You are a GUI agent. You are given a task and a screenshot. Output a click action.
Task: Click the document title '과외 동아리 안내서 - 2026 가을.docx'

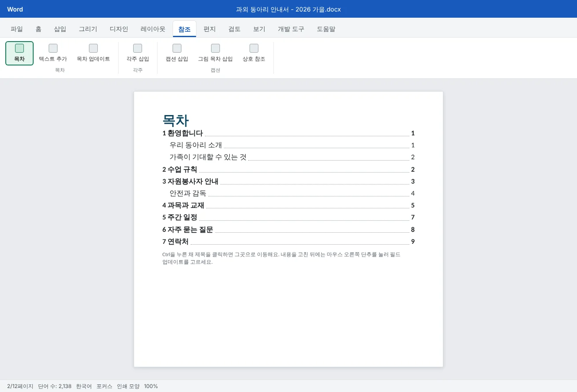click(288, 9)
